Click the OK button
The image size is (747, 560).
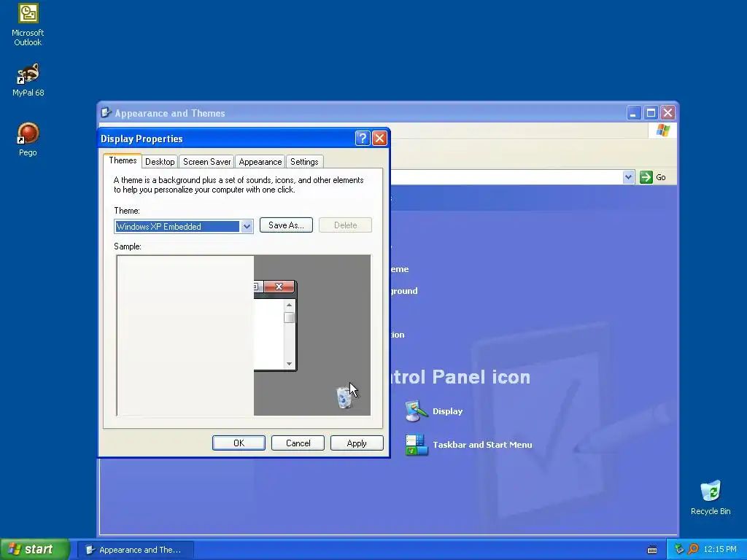pyautogui.click(x=239, y=443)
